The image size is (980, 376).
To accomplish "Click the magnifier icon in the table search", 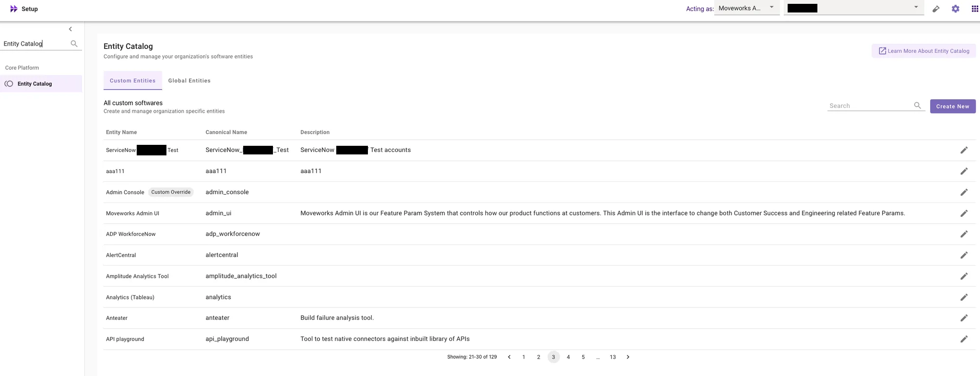I will 917,106.
